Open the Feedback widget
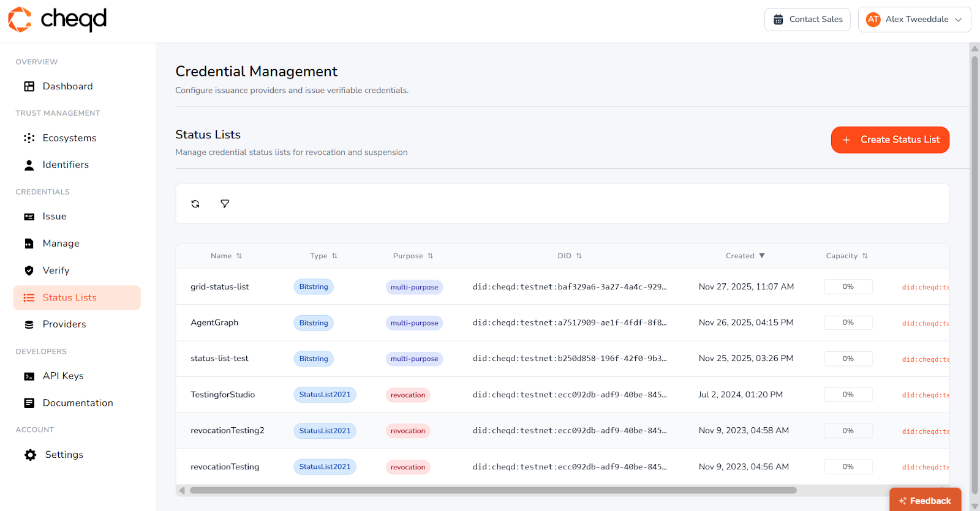Screen dimensions: 980x511 tap(925, 500)
